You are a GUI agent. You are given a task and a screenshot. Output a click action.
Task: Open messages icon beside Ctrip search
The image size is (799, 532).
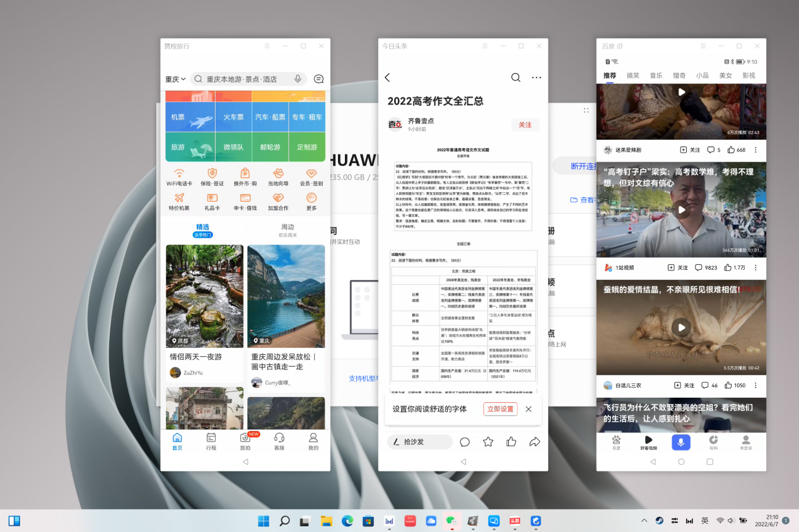coord(318,79)
